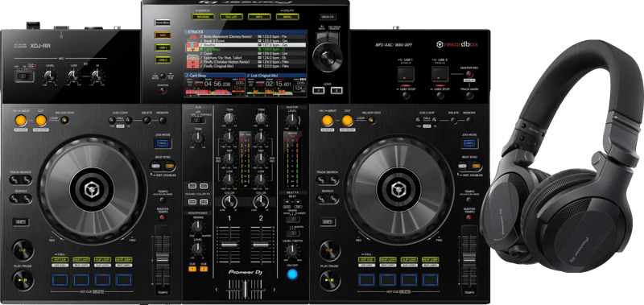The width and height of the screenshot is (644, 305).
Task: Hit the left deck PLAY/PAUSE button
Action: [23, 280]
